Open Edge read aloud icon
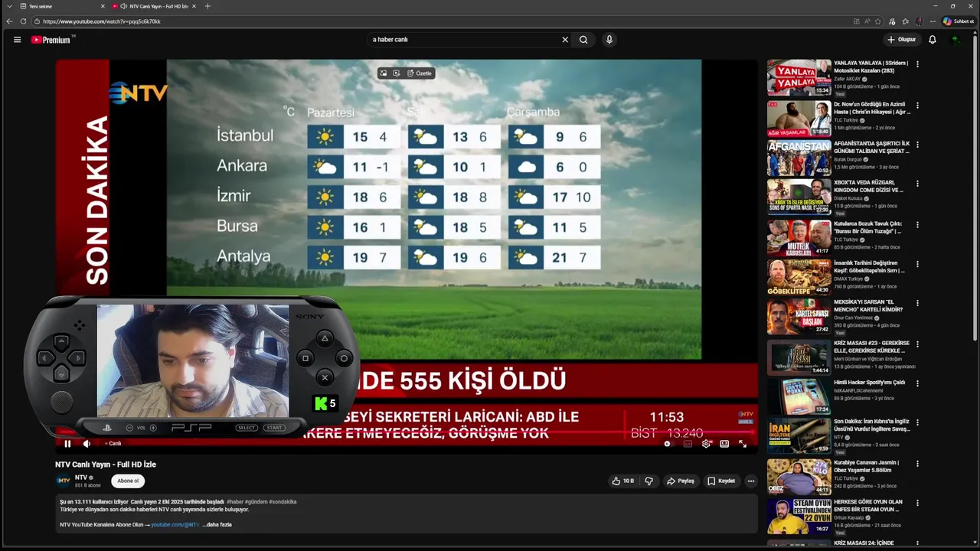 [x=867, y=21]
